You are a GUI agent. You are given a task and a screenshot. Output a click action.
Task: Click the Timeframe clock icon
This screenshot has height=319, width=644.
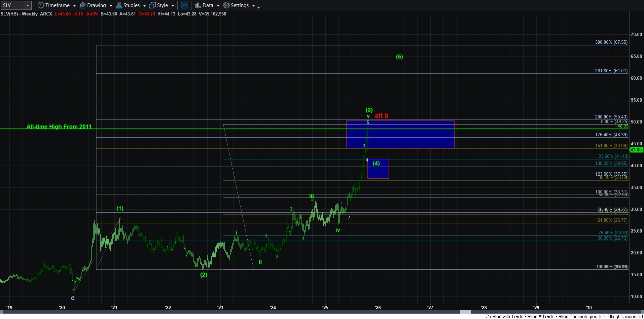click(x=41, y=5)
